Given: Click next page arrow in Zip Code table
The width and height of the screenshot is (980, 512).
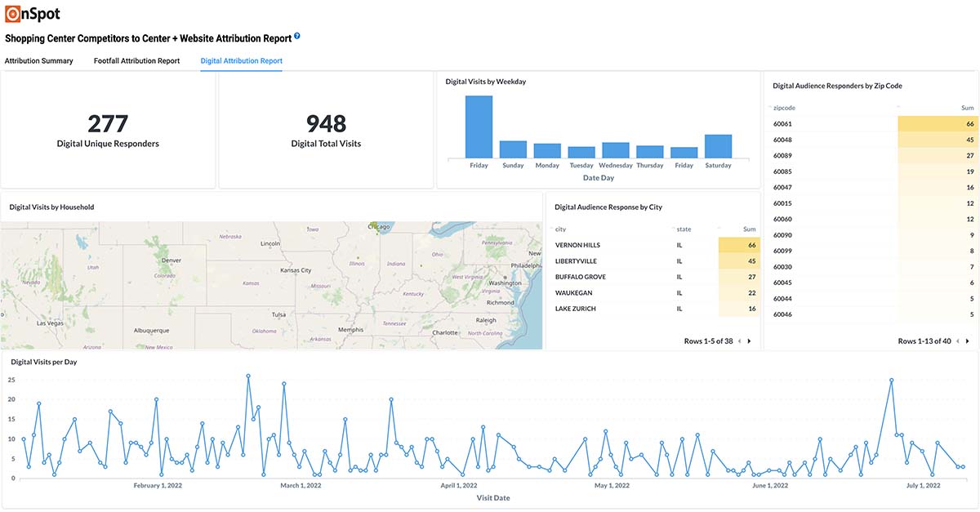Looking at the screenshot, I should pyautogui.click(x=969, y=341).
